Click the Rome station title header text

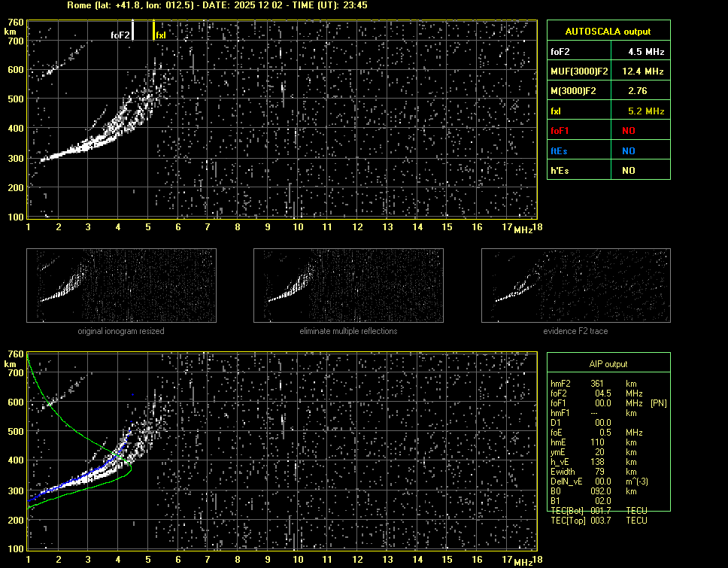[217, 5]
